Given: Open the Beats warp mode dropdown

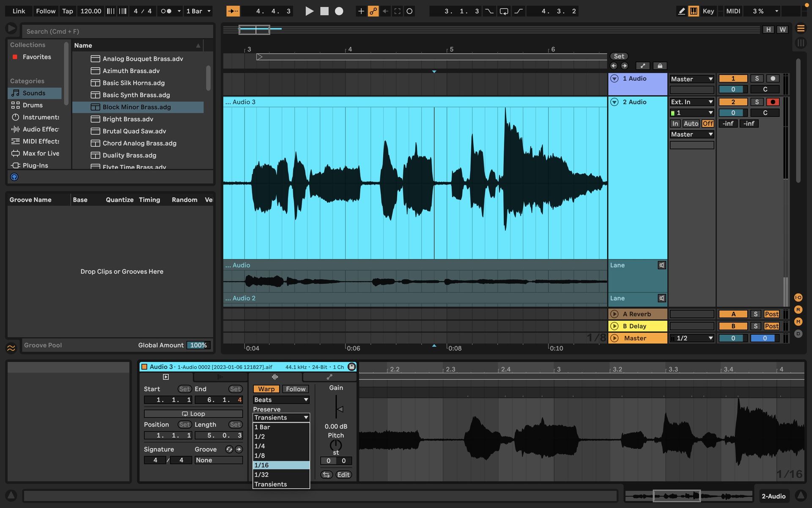Looking at the screenshot, I should [281, 400].
